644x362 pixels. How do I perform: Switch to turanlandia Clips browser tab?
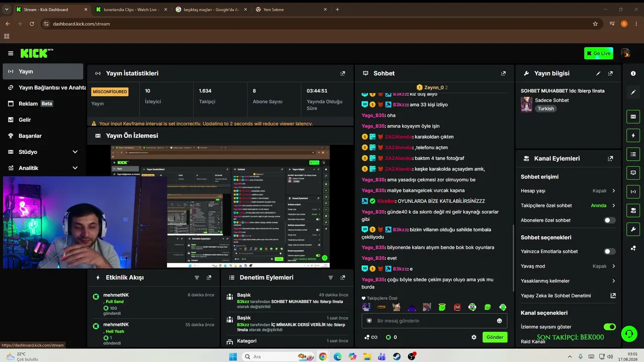click(x=131, y=10)
